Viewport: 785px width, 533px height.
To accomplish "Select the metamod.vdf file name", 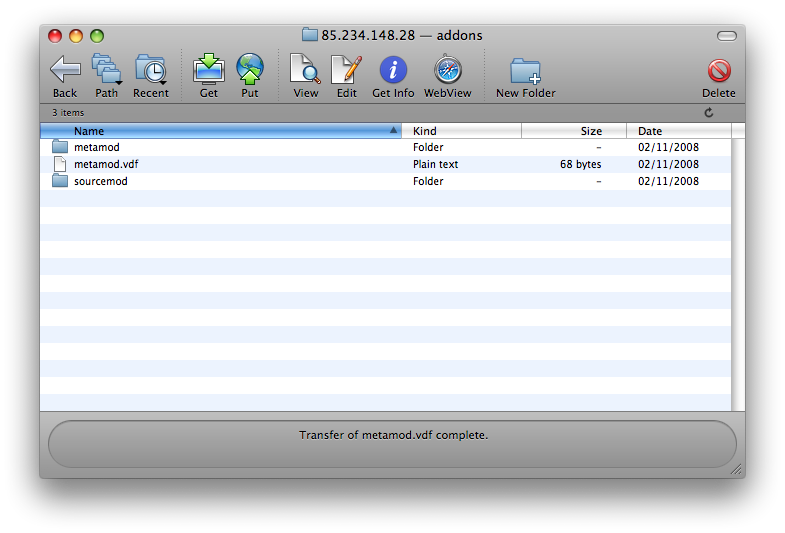I will tap(106, 164).
